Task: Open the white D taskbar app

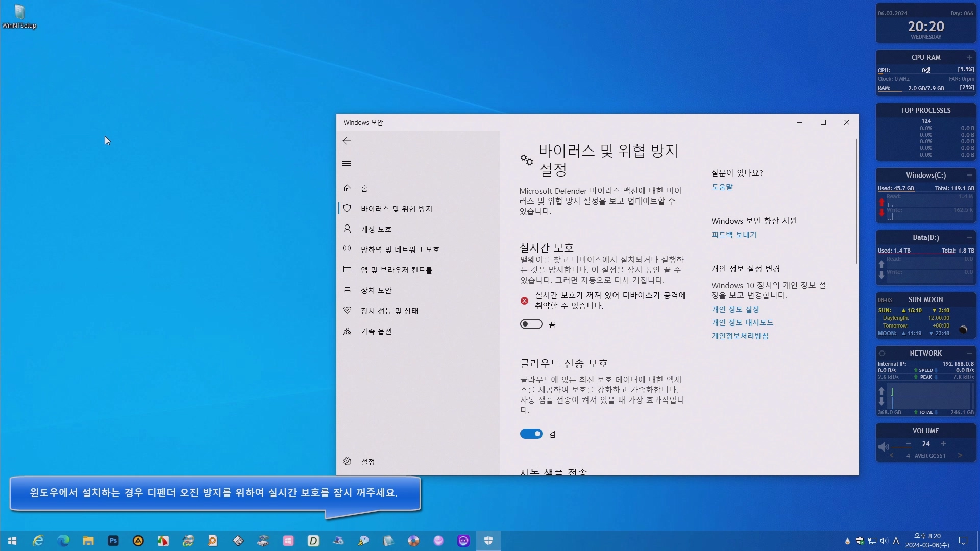Action: click(313, 541)
